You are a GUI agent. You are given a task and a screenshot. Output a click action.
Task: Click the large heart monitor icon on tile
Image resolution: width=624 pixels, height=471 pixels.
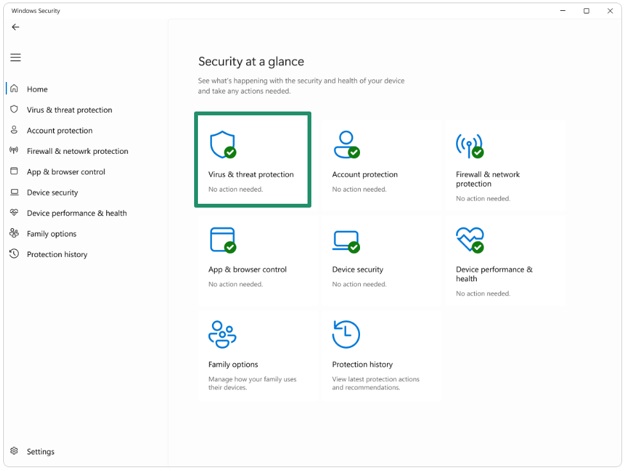click(470, 240)
